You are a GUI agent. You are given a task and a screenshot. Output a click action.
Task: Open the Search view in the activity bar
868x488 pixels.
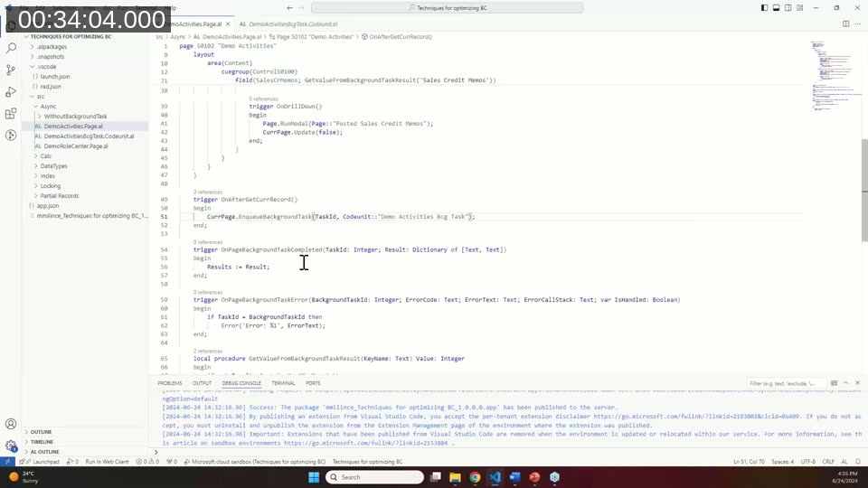point(11,48)
